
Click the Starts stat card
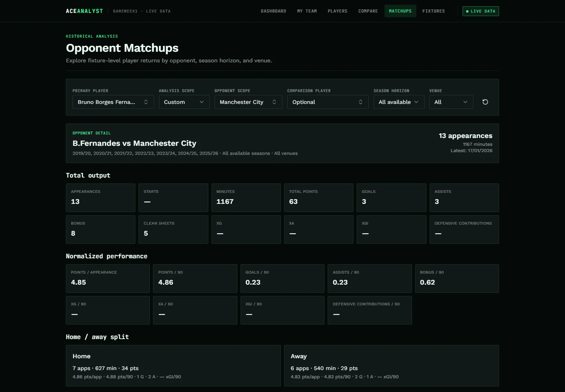pyautogui.click(x=173, y=198)
